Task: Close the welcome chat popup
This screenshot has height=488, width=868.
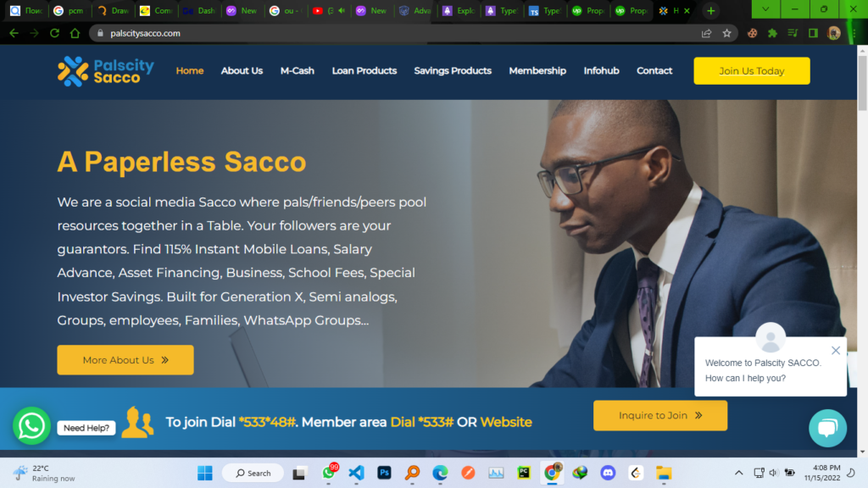Action: click(x=835, y=350)
